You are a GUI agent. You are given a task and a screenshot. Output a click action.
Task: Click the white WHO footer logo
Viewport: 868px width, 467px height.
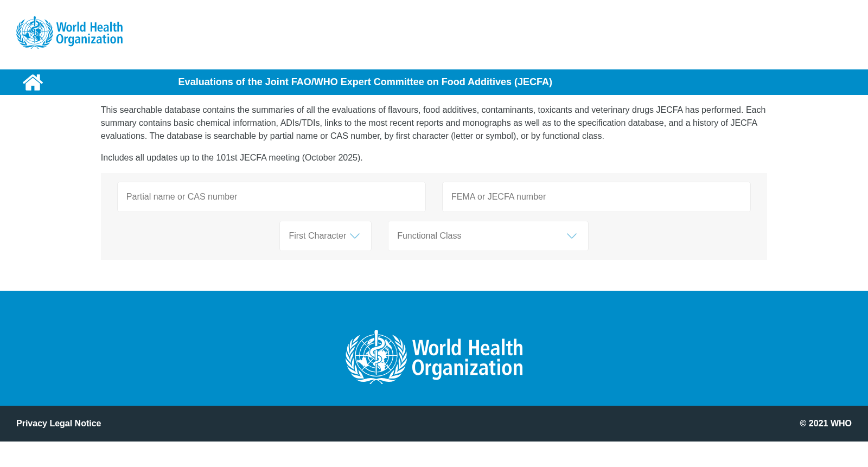pos(434,357)
